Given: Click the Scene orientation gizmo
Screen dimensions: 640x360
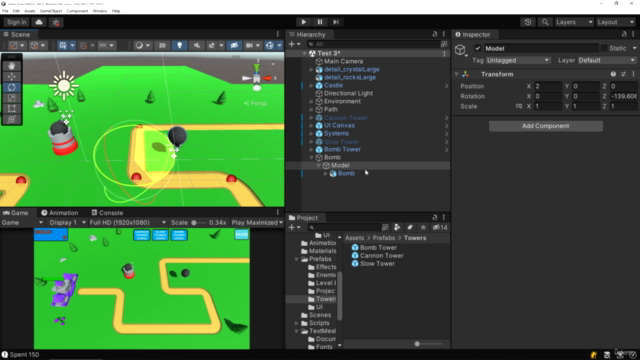Looking at the screenshot, I should click(257, 77).
